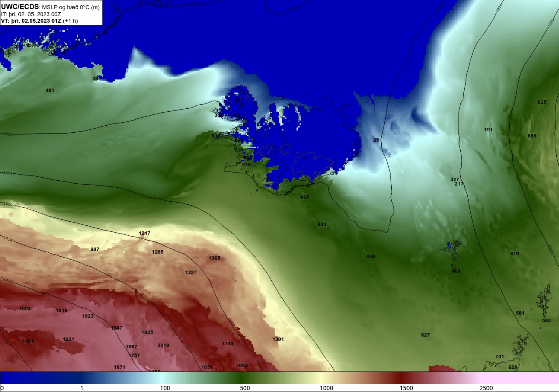Click the 1967 height label
The height and width of the screenshot is (392, 559).
(x=131, y=347)
